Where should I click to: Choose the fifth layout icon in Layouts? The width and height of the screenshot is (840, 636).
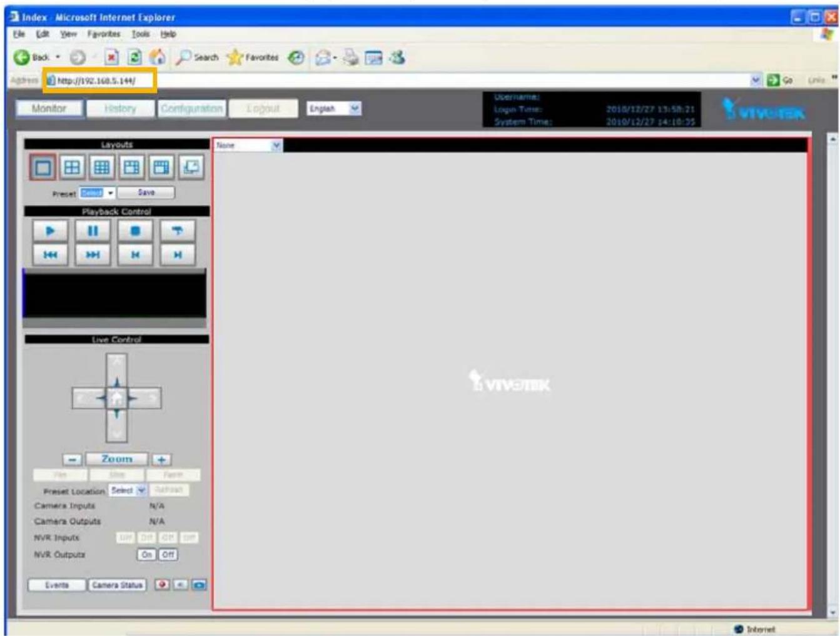(x=161, y=167)
